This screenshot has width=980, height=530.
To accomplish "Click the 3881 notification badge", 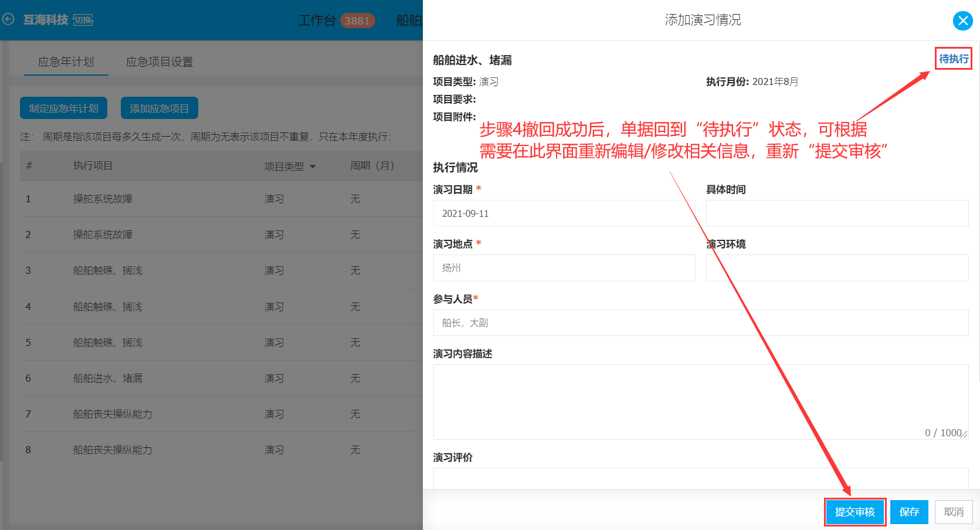I will click(357, 21).
